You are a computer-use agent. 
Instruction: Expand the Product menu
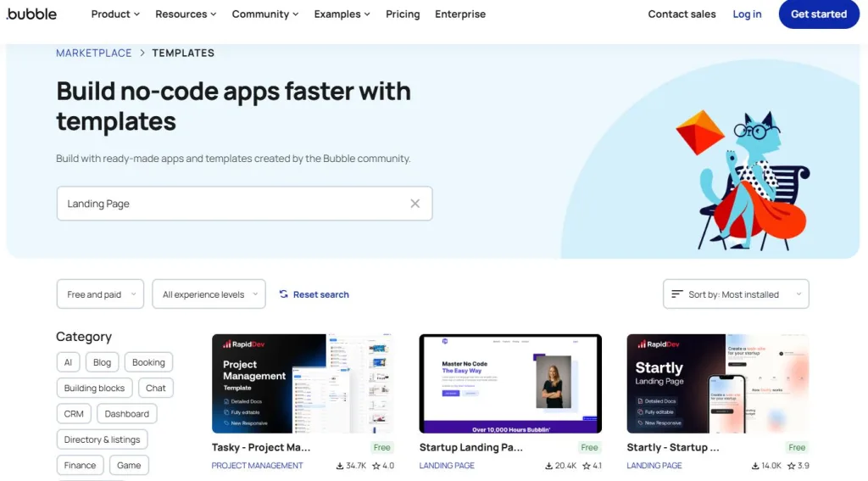click(115, 14)
